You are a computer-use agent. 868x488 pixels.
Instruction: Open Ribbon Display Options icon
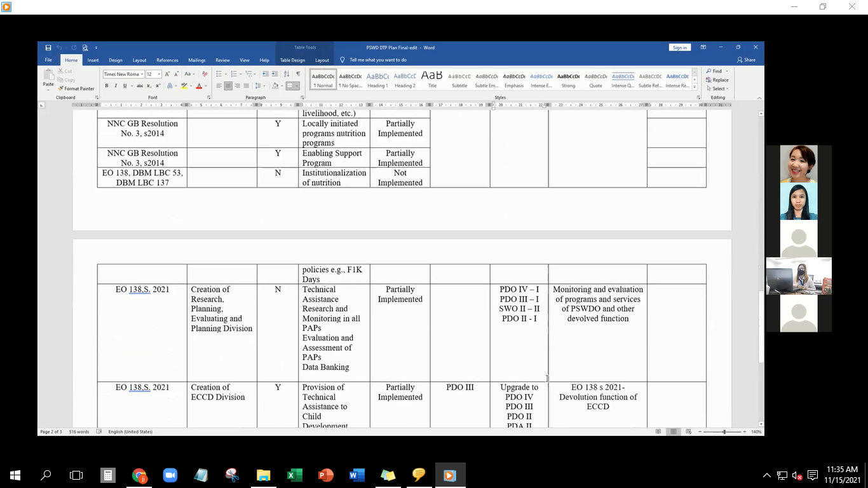[703, 48]
